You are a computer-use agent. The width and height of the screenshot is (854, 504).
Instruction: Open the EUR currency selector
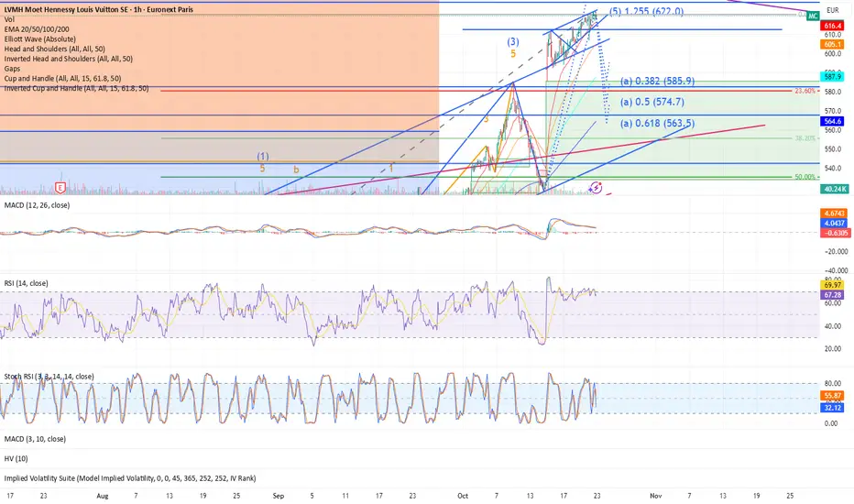pos(833,10)
